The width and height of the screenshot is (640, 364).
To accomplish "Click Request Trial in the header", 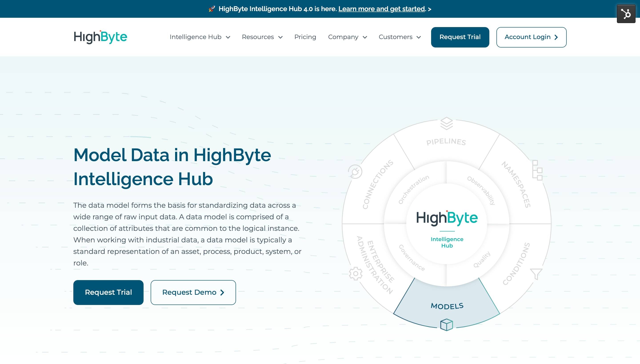I will pos(460,37).
